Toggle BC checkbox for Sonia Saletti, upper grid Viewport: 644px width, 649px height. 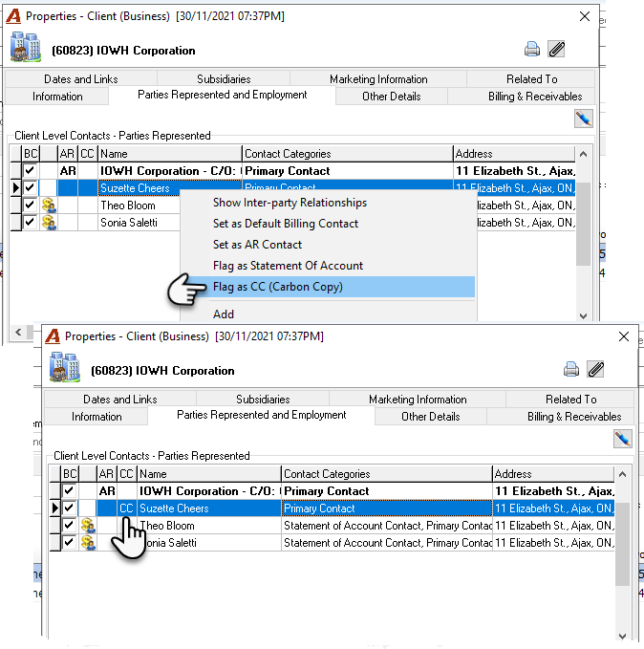(x=30, y=223)
